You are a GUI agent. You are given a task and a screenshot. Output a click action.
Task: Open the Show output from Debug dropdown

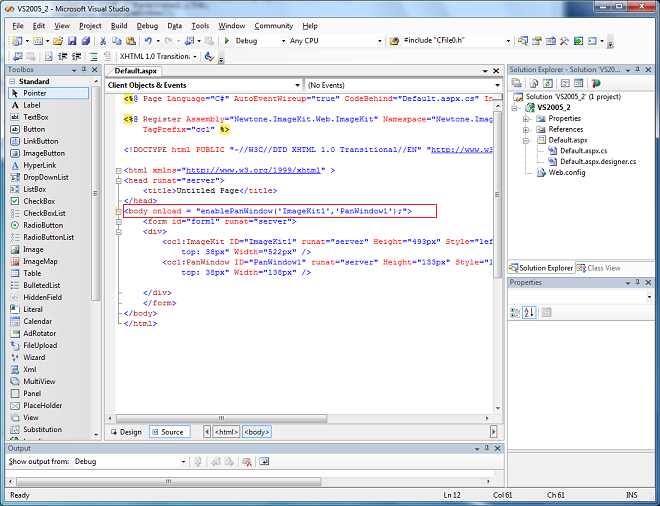click(184, 462)
